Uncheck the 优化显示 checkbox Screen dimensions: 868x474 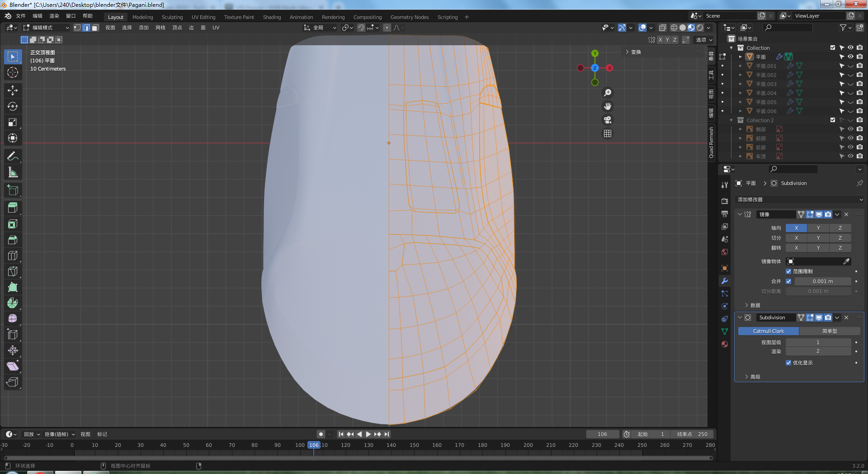pyautogui.click(x=788, y=363)
